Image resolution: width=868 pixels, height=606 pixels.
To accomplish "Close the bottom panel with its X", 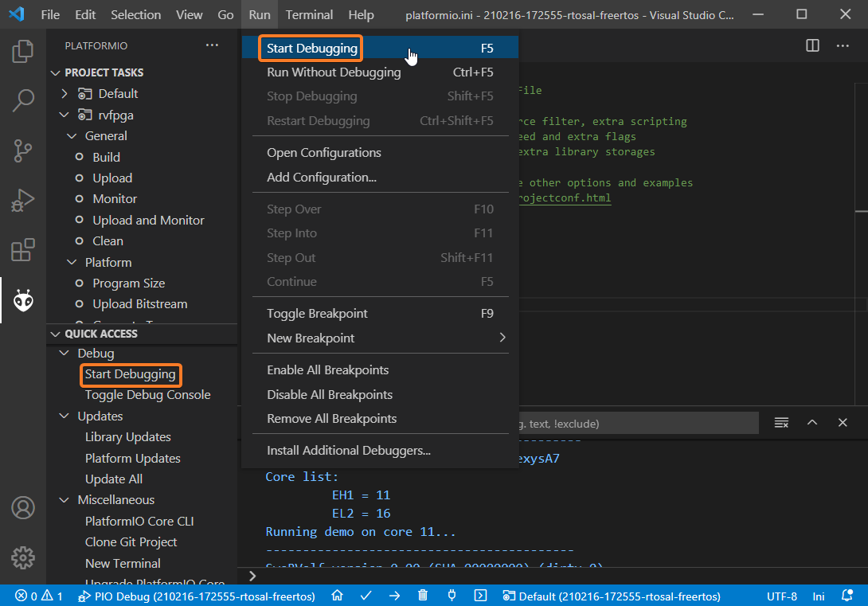I will (x=843, y=423).
